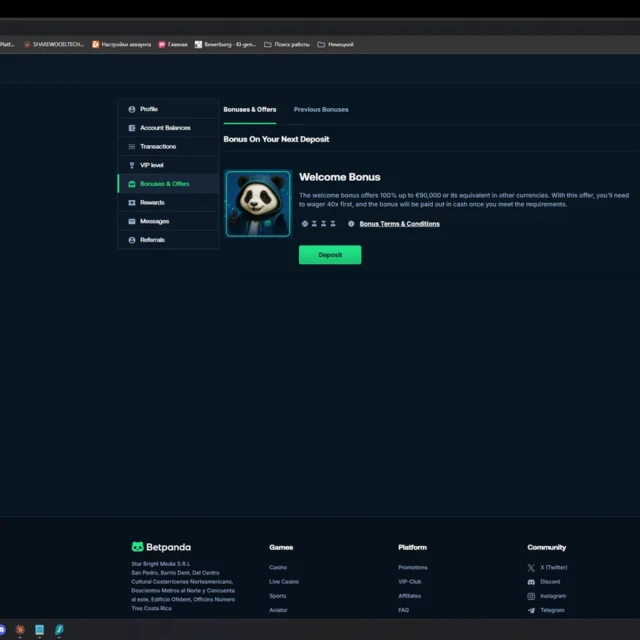
Task: Open the SHAREWOOD.TECH bookmark
Action: click(x=54, y=44)
